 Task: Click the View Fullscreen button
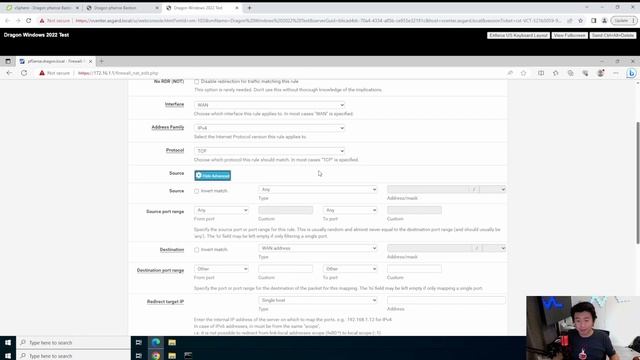[x=569, y=36]
